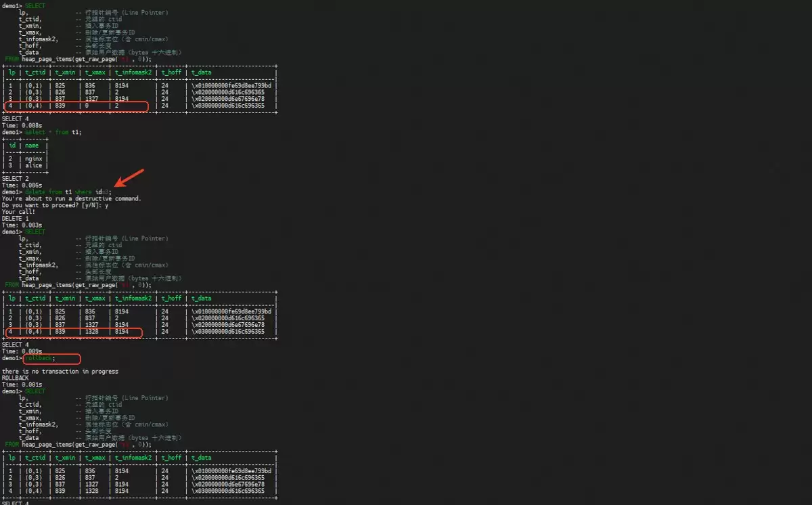This screenshot has width=812, height=505.
Task: Click the alice cell in the t1 result
Action: [x=32, y=165]
